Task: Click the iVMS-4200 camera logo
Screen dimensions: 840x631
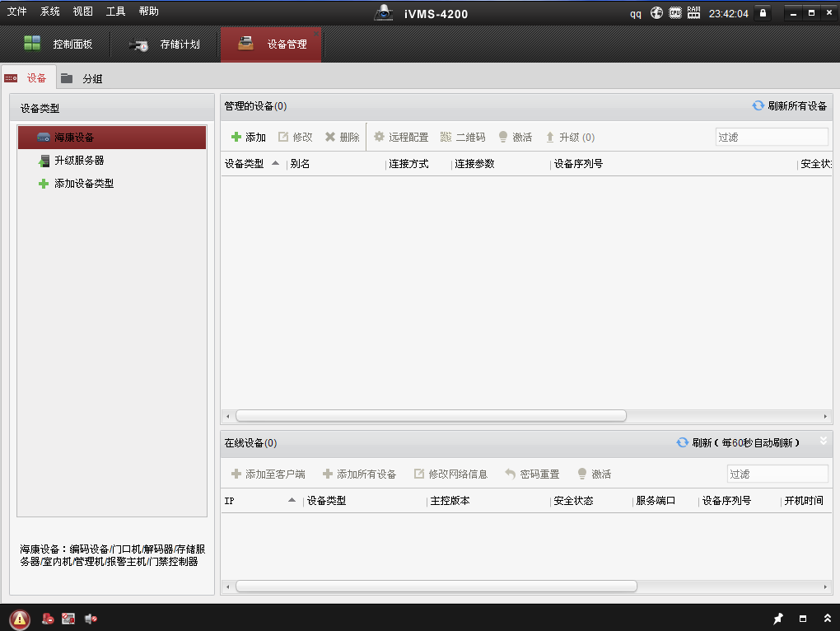Action: [384, 13]
